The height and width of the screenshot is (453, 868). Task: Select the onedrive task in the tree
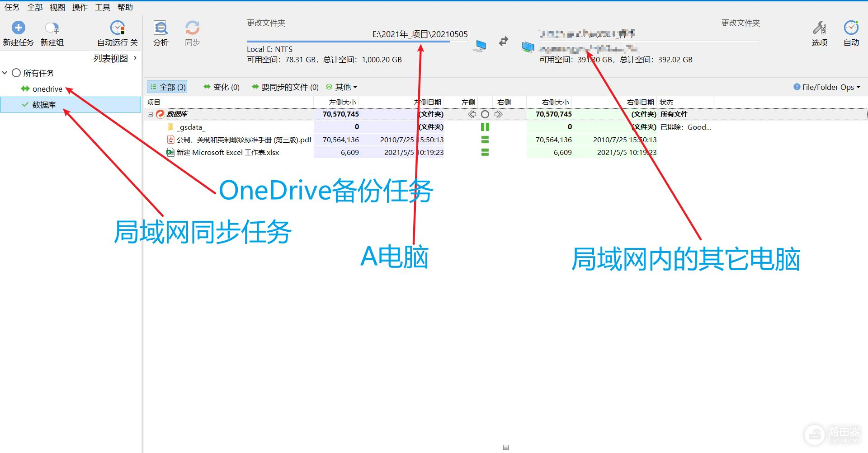point(47,89)
